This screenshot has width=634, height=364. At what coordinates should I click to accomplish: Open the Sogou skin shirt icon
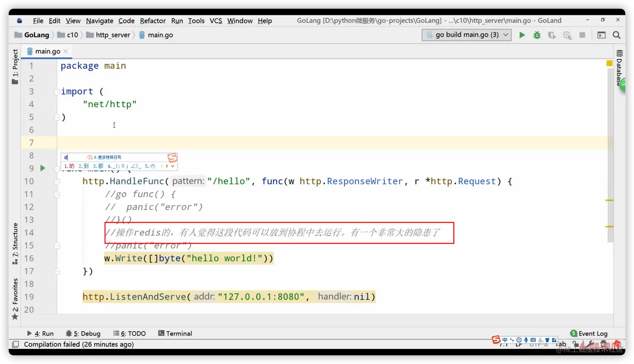tap(547, 340)
